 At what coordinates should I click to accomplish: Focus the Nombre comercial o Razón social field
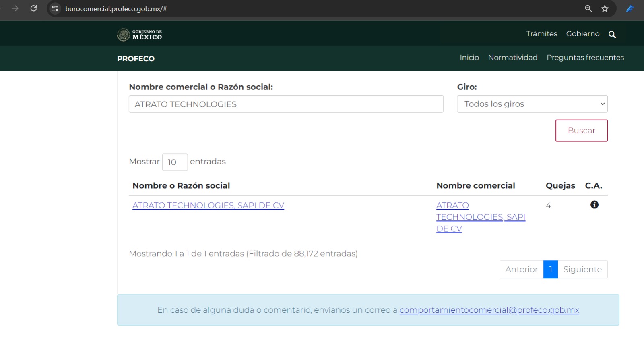pos(286,104)
